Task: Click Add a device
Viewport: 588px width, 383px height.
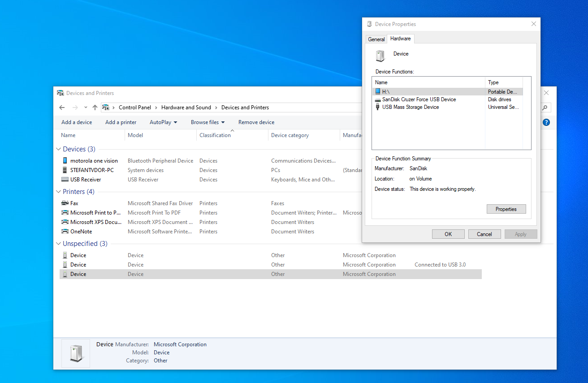Action: pyautogui.click(x=77, y=122)
